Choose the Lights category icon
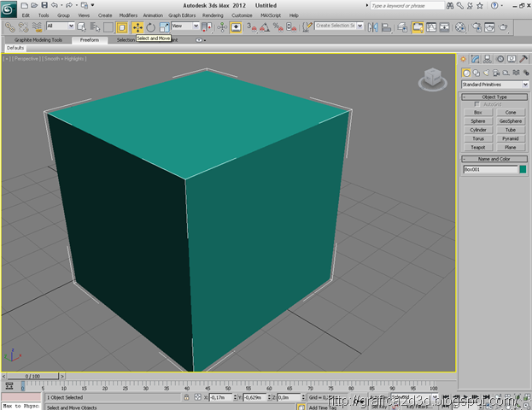This screenshot has height=410, width=532. (485, 73)
